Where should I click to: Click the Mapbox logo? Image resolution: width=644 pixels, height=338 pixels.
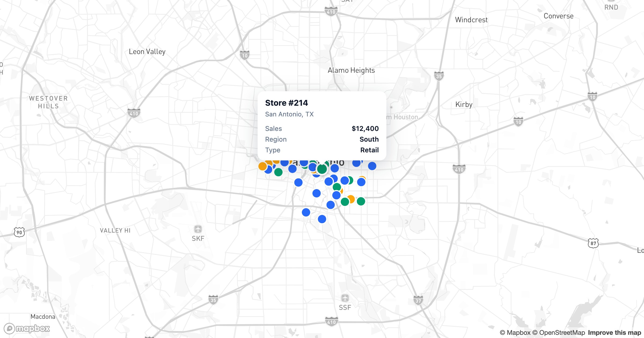tap(27, 328)
